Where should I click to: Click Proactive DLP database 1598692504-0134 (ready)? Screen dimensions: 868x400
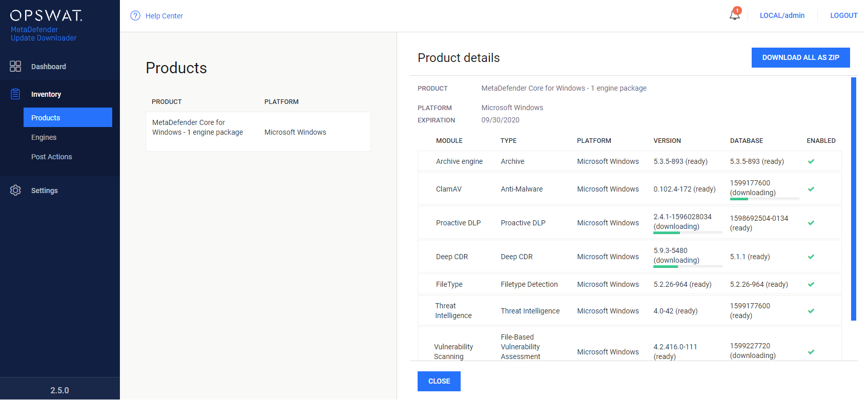[759, 223]
